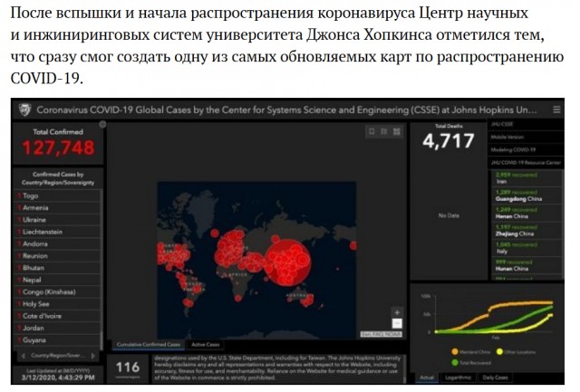
Task: Open the Modeling COVID-19 link
Action: [x=526, y=149]
